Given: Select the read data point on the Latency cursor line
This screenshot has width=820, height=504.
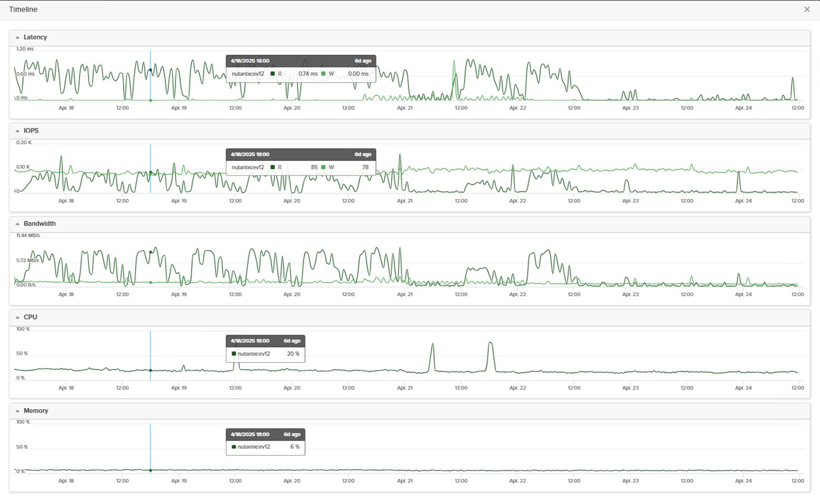Looking at the screenshot, I should 151,70.
